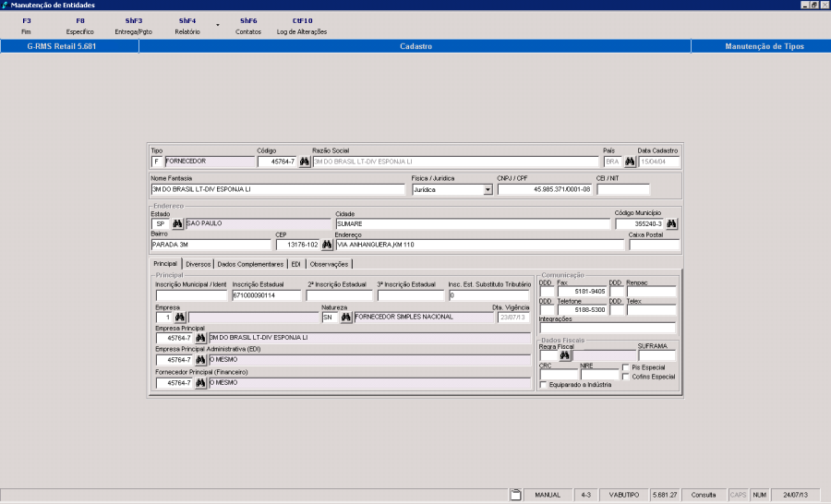Open ShF3 Entrega/Pgto
This screenshot has height=504, width=831.
[134, 26]
